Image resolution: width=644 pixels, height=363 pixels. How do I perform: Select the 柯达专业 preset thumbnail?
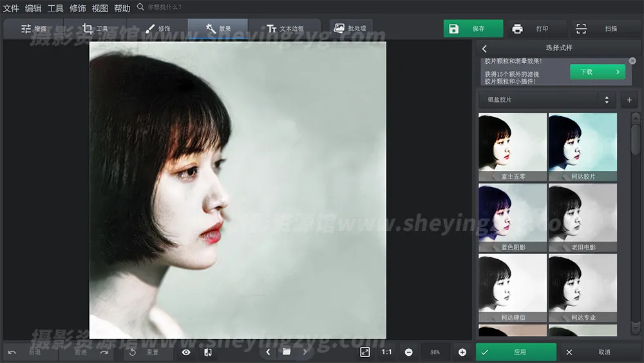[583, 288]
